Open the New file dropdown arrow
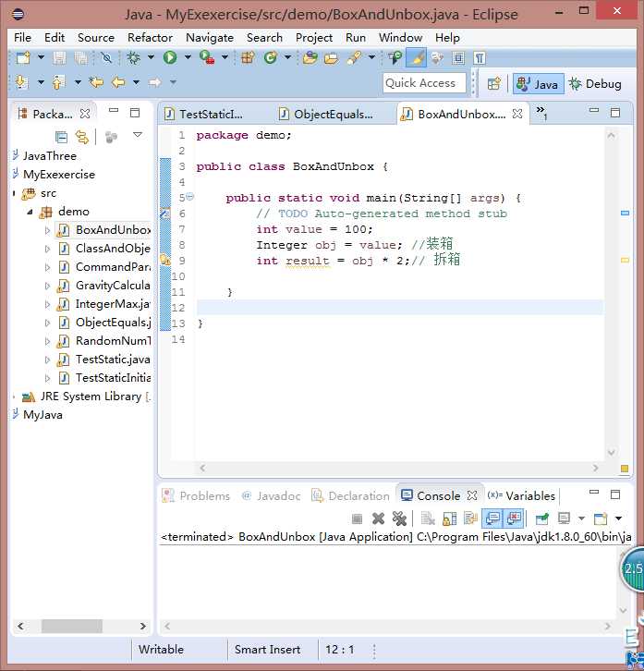The image size is (644, 671). (x=41, y=57)
